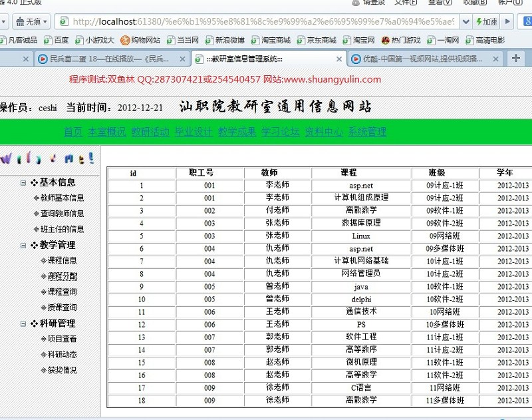
Task: Open the 热门游戏 bookmark
Action: pos(401,41)
